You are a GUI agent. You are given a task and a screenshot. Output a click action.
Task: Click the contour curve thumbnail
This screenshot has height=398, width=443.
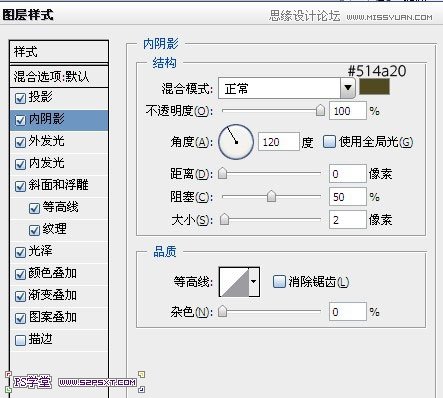pyautogui.click(x=234, y=282)
